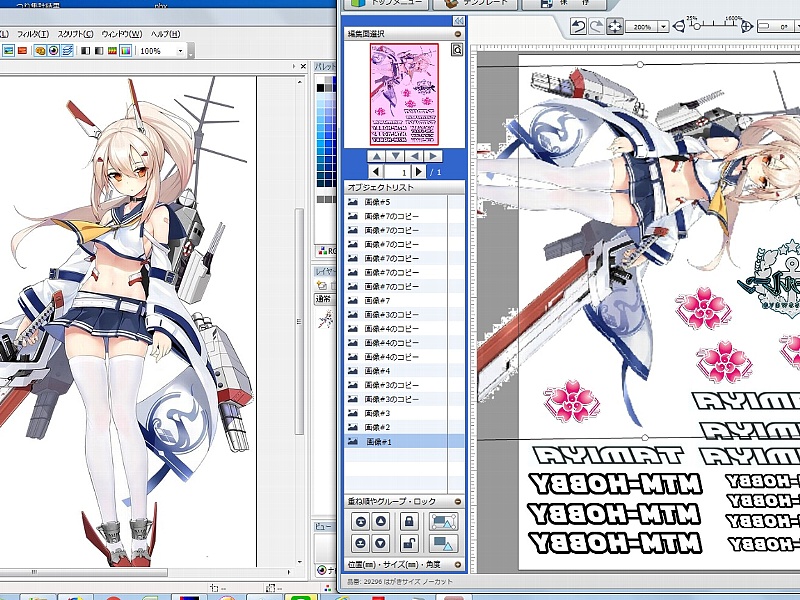Click the fit-to-screen arrows icon

click(615, 26)
